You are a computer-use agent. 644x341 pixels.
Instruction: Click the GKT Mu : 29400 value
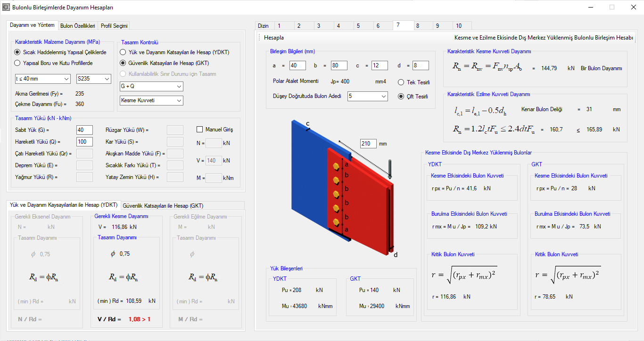coord(371,306)
